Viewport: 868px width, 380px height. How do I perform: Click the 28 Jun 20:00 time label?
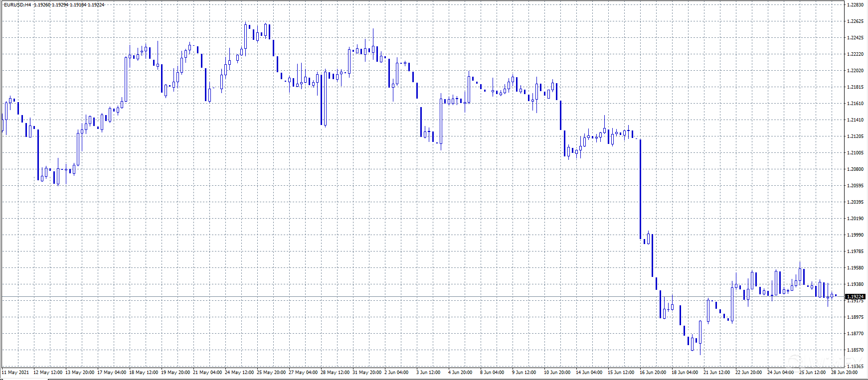[844, 373]
